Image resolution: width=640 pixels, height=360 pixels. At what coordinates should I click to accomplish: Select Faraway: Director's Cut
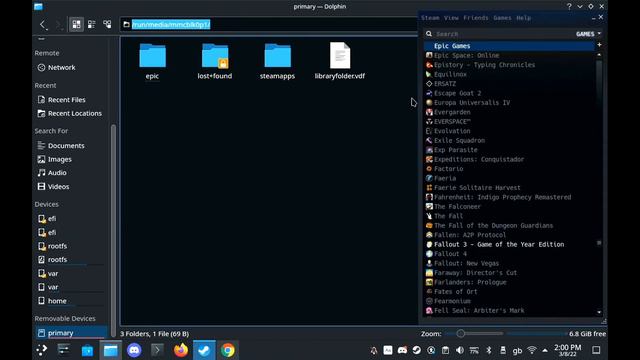coord(475,273)
